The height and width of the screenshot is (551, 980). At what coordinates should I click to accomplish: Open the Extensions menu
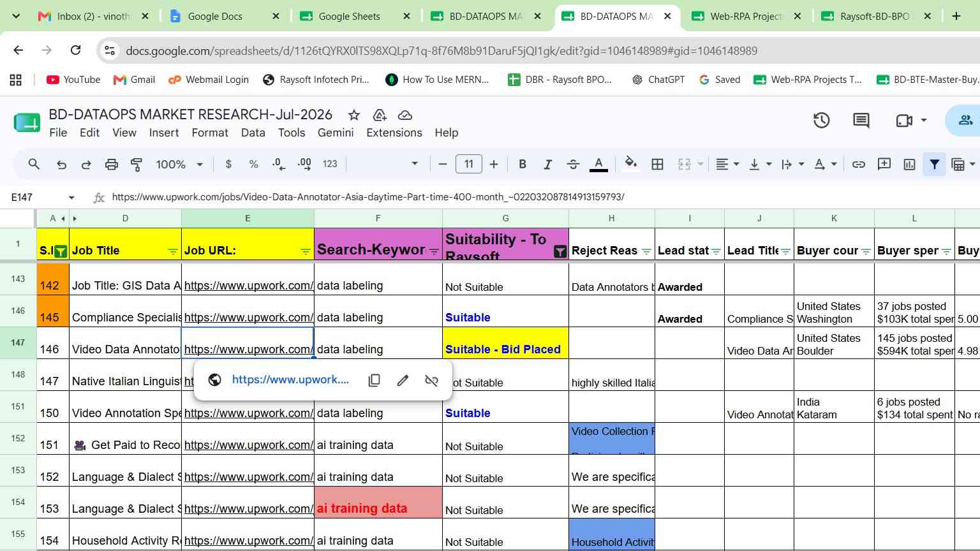coord(394,133)
